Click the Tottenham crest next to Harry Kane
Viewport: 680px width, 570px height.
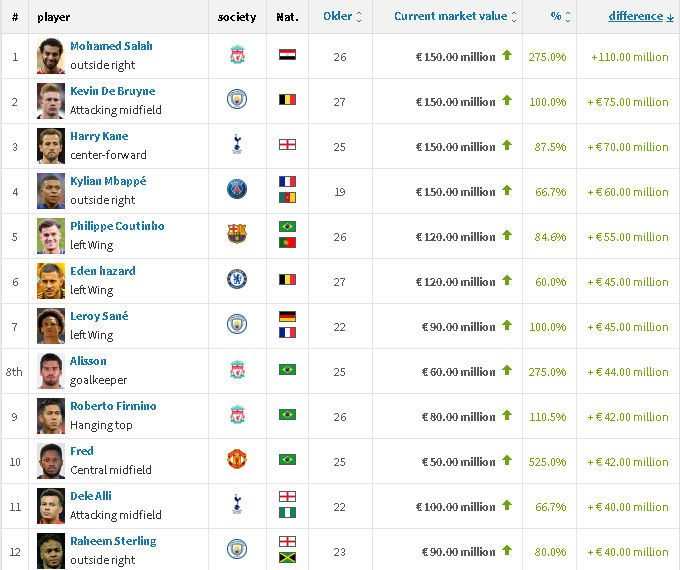point(237,144)
